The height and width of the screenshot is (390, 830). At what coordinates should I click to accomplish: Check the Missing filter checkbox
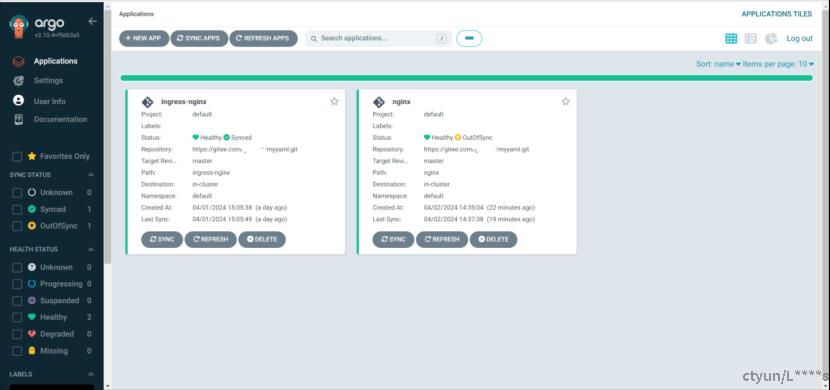pos(17,351)
